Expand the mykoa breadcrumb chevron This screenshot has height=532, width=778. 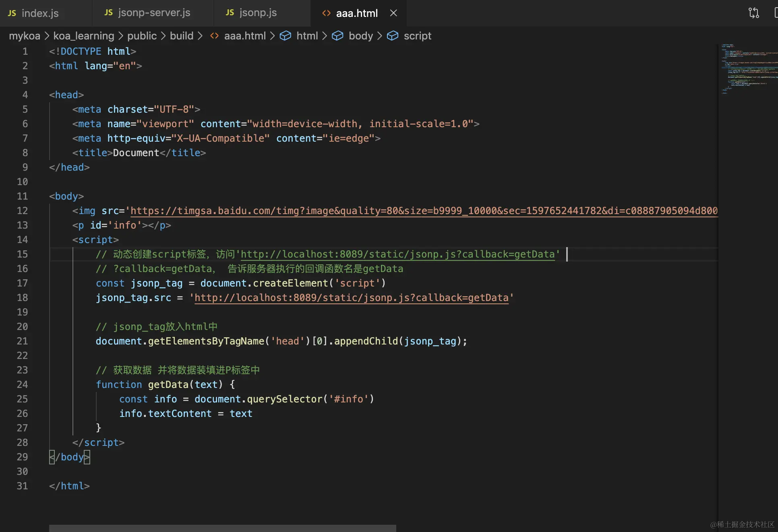tap(47, 36)
